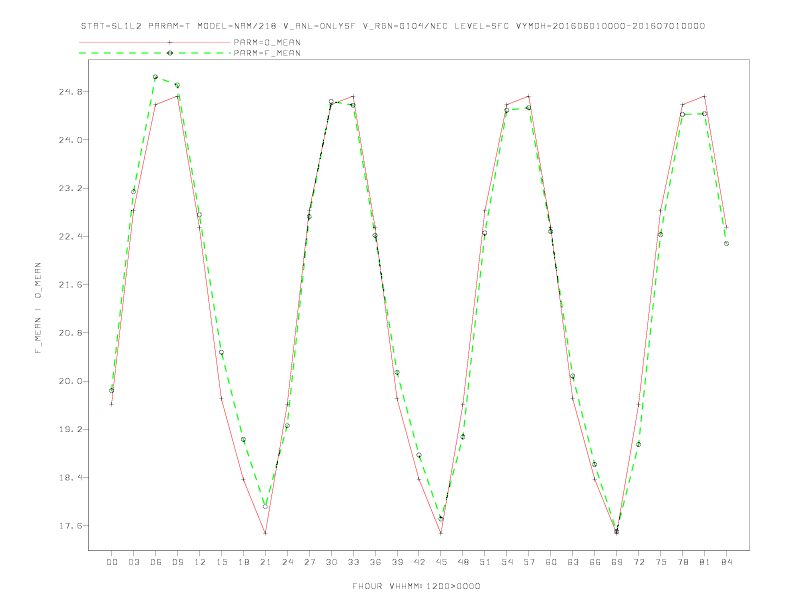Viewport: 792px width, 612px height.
Task: Click the O_MEAN plus marker at hour 00
Action: pos(112,404)
